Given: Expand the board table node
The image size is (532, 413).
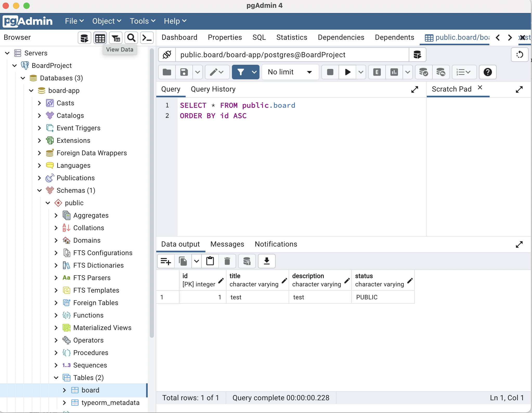Looking at the screenshot, I should point(64,390).
